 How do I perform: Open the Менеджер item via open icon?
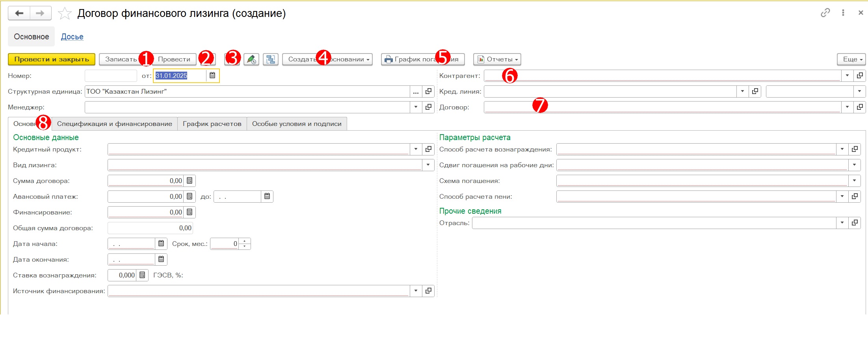[428, 107]
